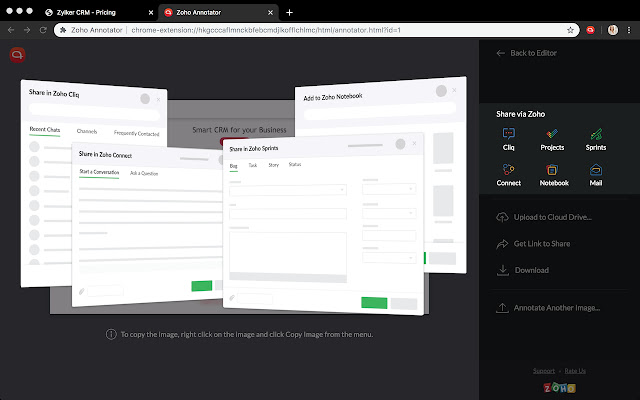Open the Support link

click(543, 371)
